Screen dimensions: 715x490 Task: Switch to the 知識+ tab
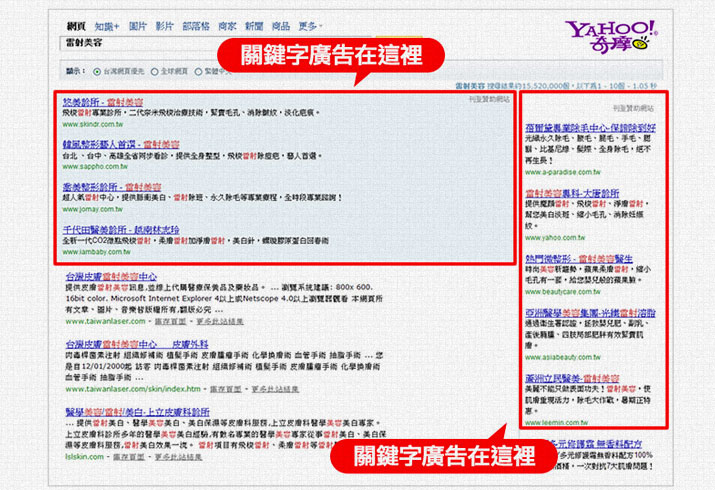point(107,26)
